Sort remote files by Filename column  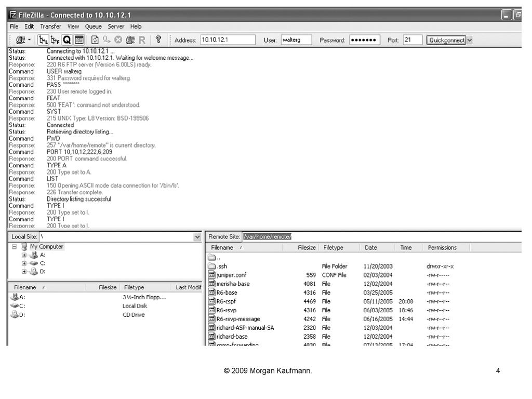pos(244,248)
